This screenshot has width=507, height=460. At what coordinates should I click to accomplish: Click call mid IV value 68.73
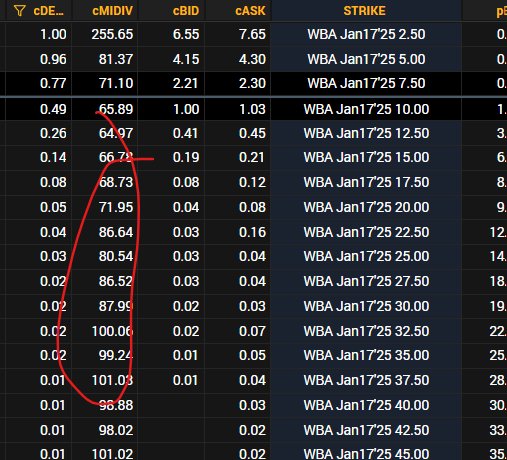click(x=116, y=182)
